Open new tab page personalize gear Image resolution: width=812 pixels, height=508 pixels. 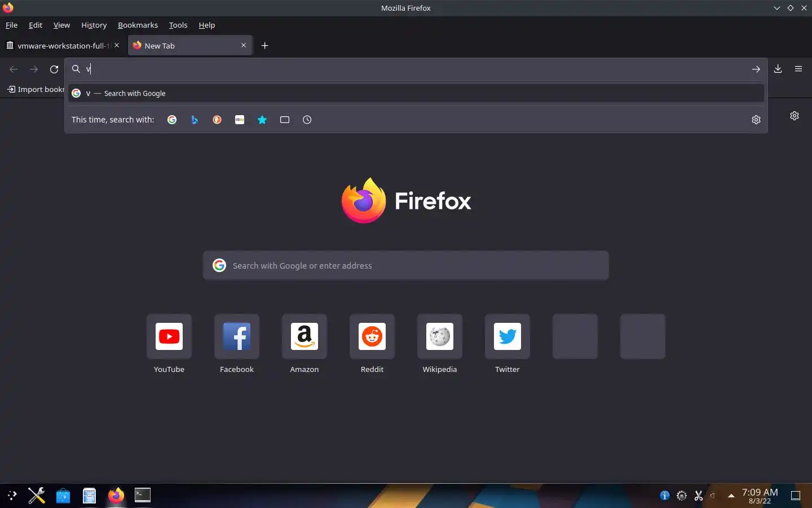coord(795,116)
